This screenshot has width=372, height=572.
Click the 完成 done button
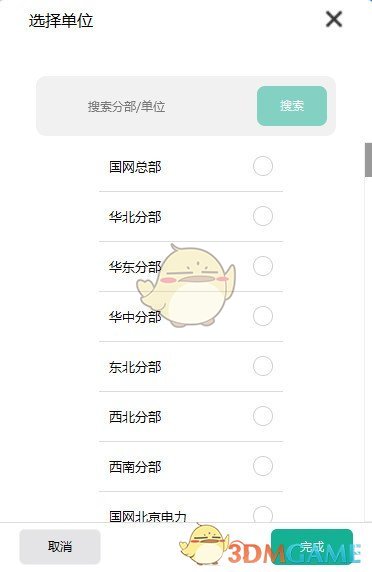(312, 547)
